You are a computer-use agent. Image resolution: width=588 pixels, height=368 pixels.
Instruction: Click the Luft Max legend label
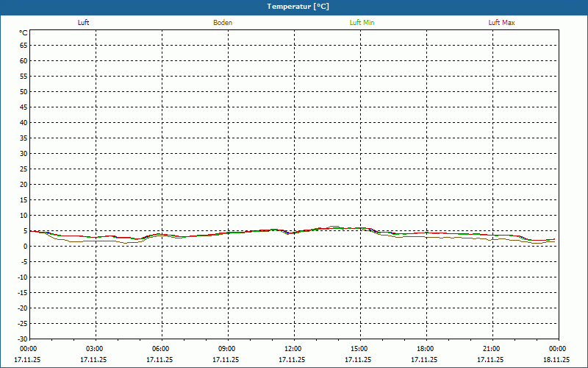pos(501,23)
